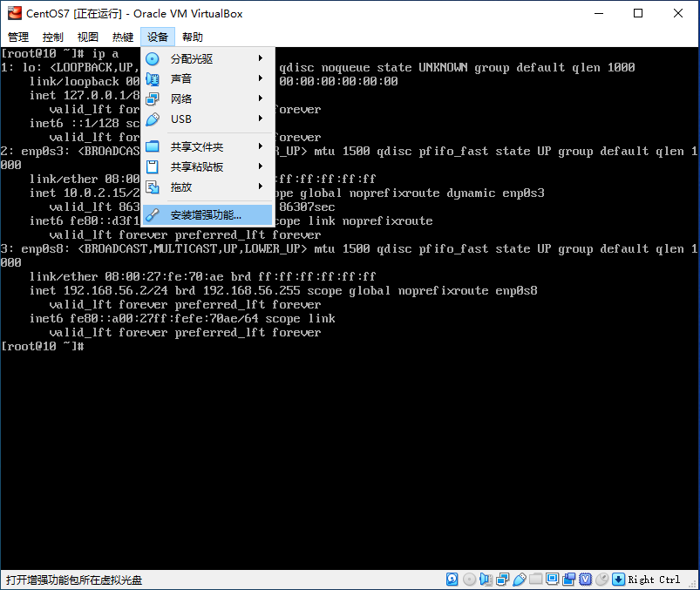Image resolution: width=700 pixels, height=590 pixels.
Task: Click the USB plug icon in the menu
Action: [153, 119]
